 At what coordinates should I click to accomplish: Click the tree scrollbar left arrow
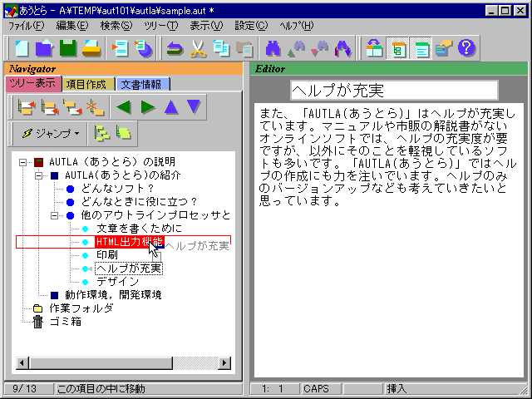[x=22, y=363]
